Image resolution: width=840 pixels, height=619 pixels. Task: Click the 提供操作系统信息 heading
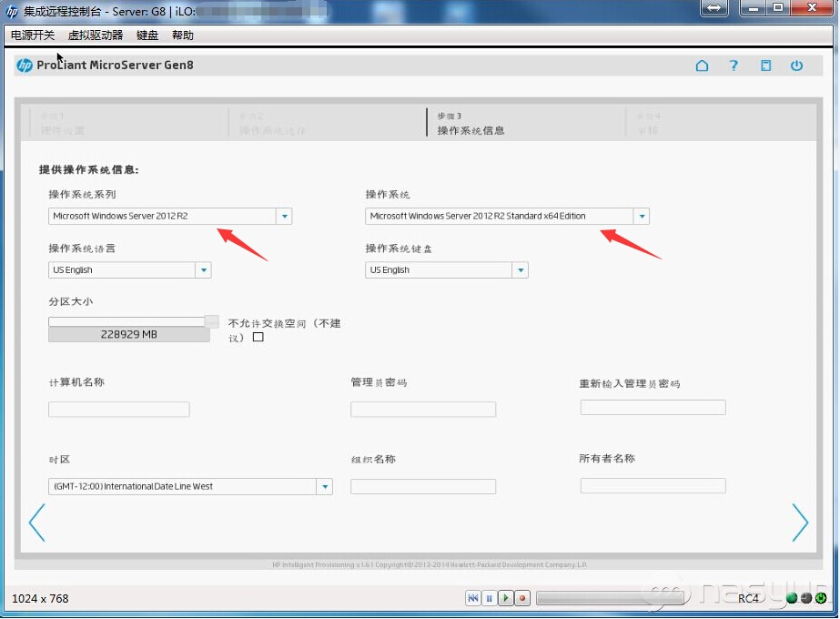click(x=89, y=170)
